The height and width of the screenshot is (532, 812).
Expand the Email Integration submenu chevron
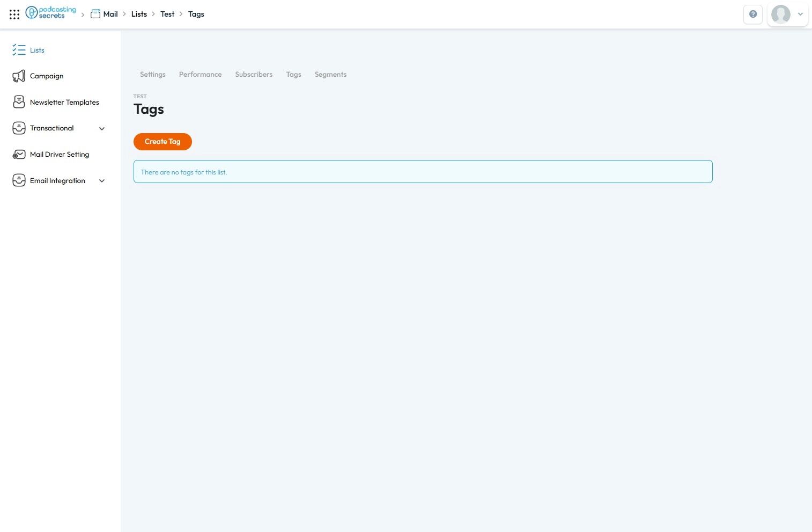pos(102,181)
